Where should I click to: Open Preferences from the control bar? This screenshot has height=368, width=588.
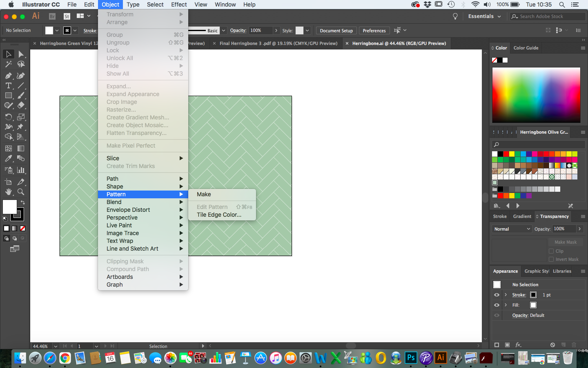pos(374,30)
